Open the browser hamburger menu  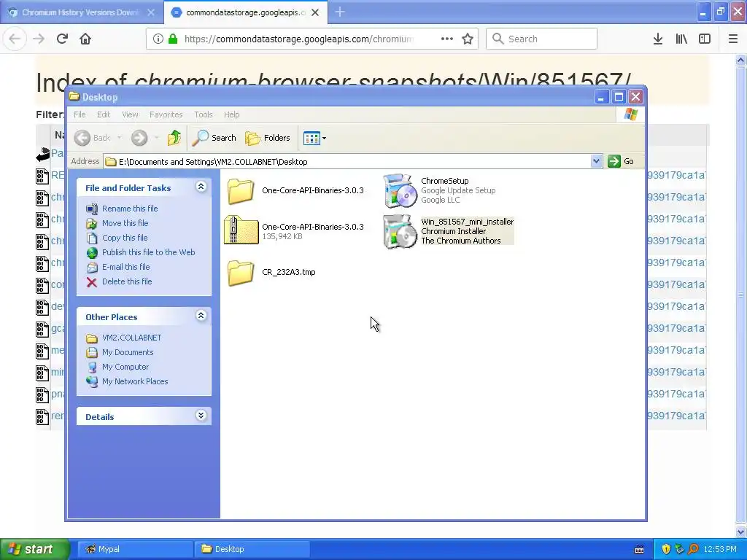click(x=733, y=39)
